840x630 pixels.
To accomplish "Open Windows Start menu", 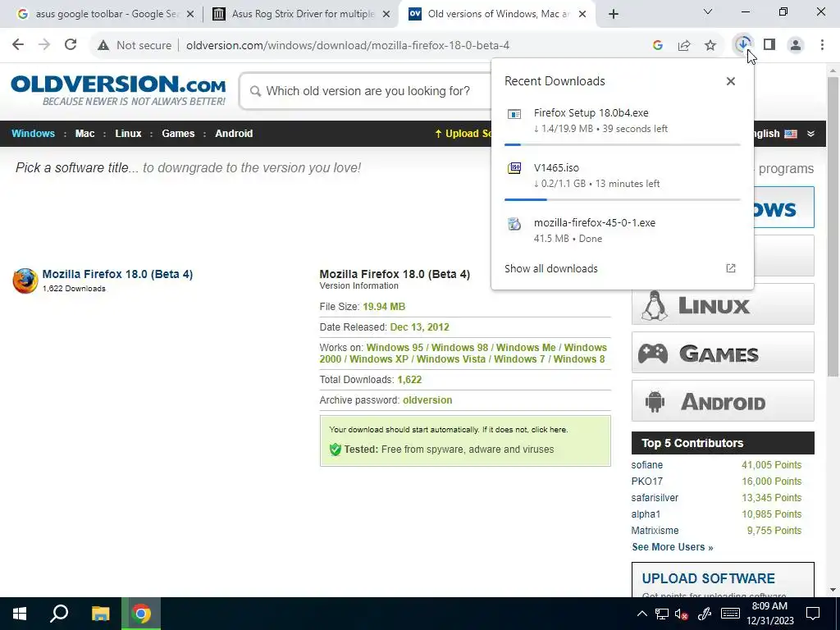I will click(x=20, y=614).
